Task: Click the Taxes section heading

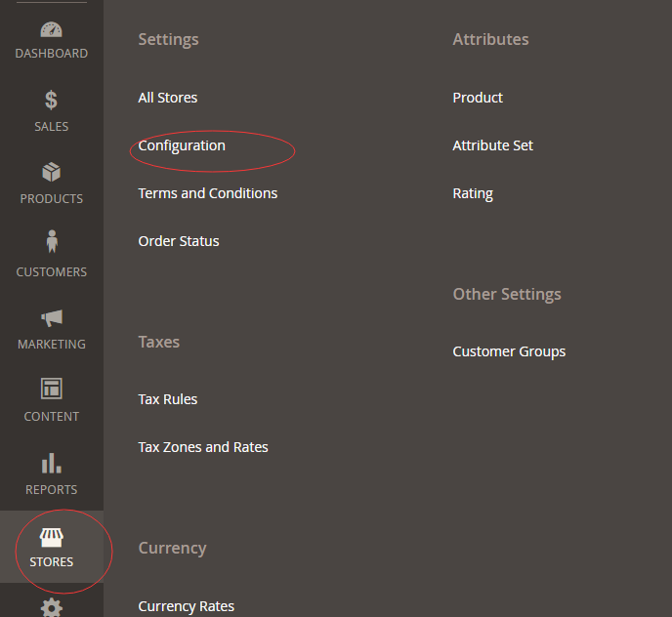Action: coord(158,343)
